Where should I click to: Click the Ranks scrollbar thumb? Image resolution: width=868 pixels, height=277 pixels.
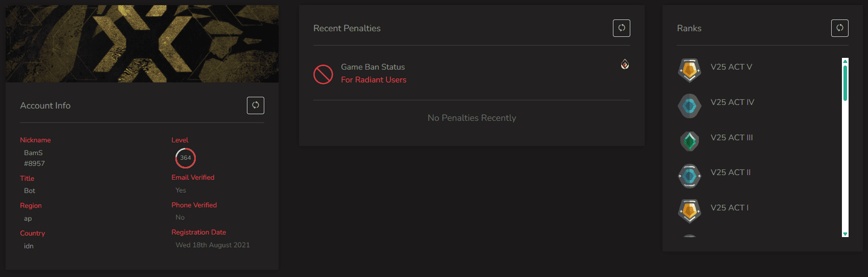pyautogui.click(x=845, y=82)
